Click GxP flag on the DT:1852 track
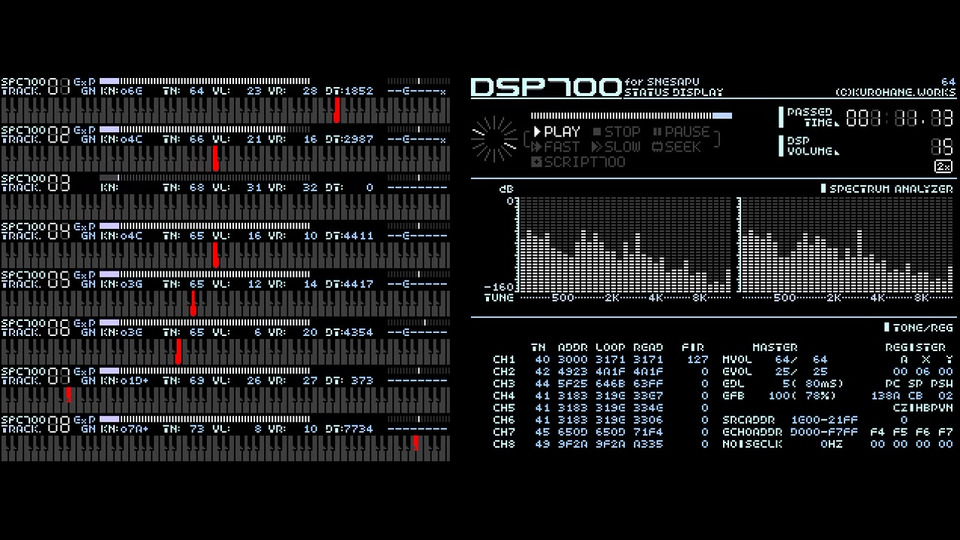 (84, 81)
